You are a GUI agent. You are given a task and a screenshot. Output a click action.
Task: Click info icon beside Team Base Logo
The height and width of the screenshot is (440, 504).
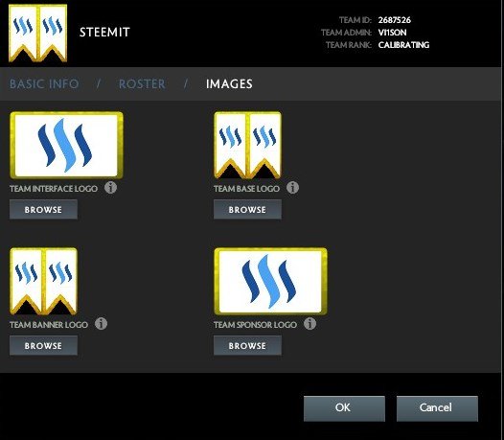pos(292,188)
